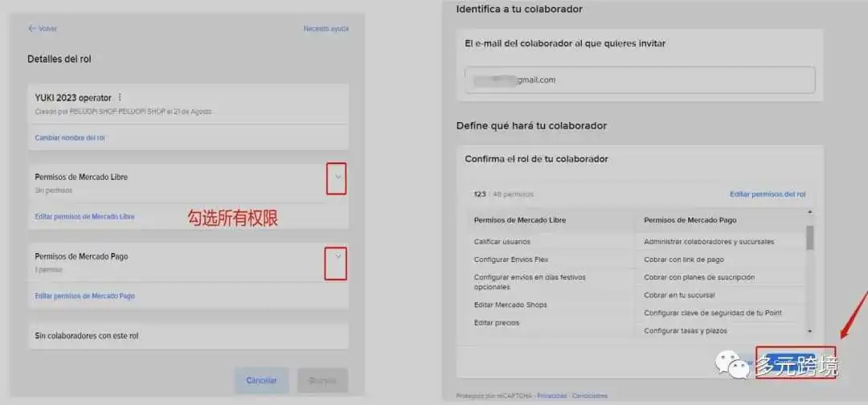Open Editar permisos de Mercado Pago
Screen dimensions: 868x405
(x=84, y=296)
